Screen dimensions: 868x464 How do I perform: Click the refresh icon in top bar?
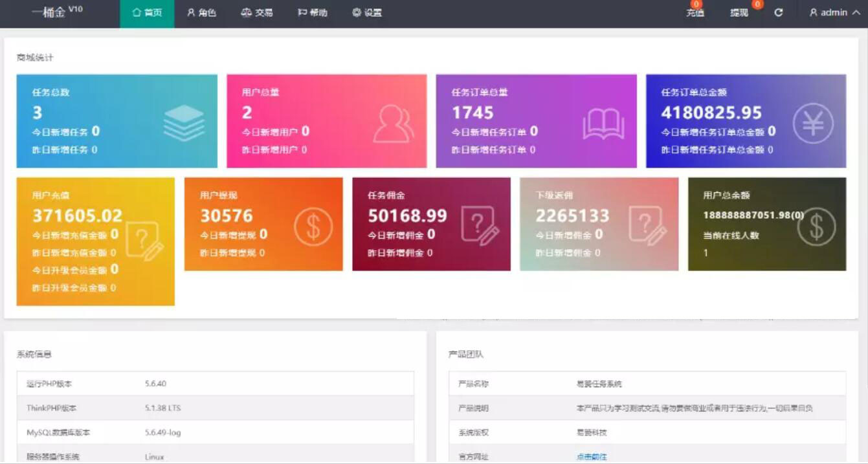(779, 12)
